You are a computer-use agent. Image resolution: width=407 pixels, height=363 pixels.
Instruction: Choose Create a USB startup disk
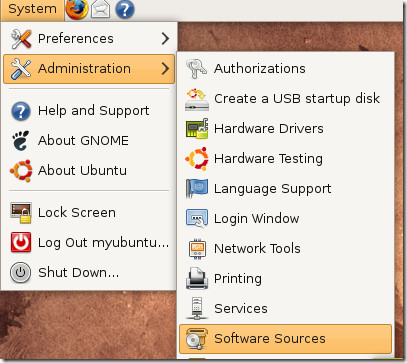285,99
